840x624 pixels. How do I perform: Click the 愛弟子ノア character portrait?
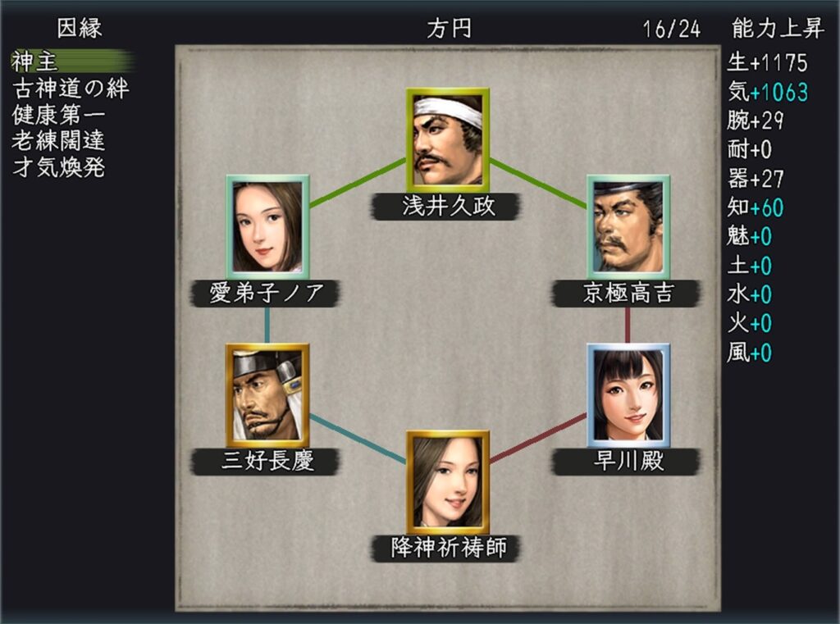tap(267, 226)
